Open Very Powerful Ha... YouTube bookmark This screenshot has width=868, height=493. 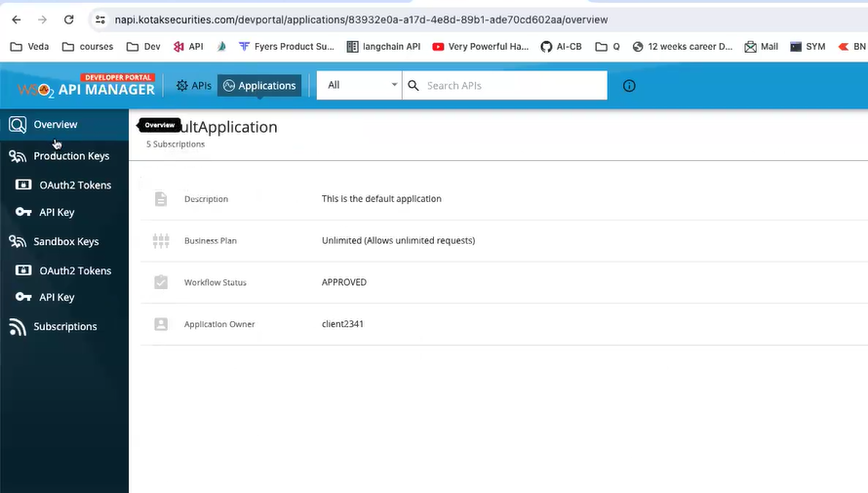(481, 47)
